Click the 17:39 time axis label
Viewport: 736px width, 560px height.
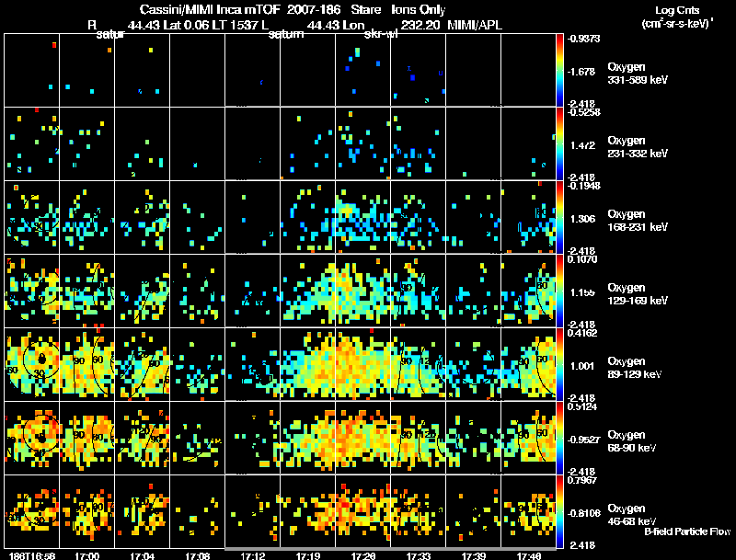point(473,555)
